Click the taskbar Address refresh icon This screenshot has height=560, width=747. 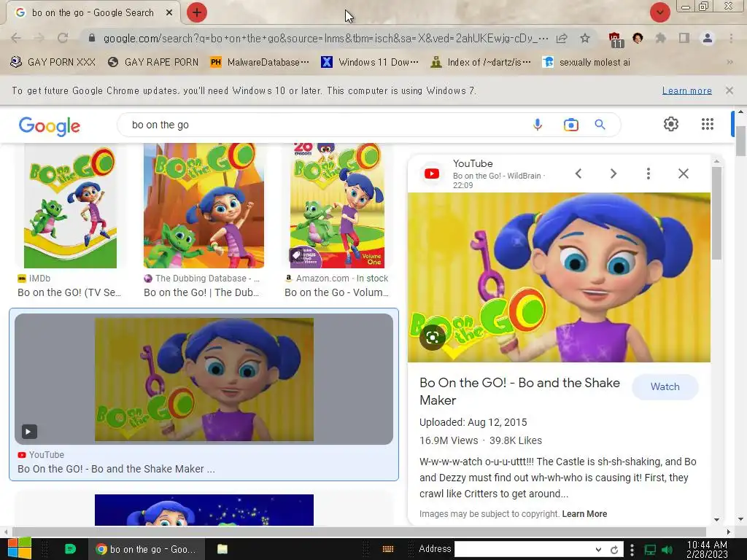(x=614, y=550)
